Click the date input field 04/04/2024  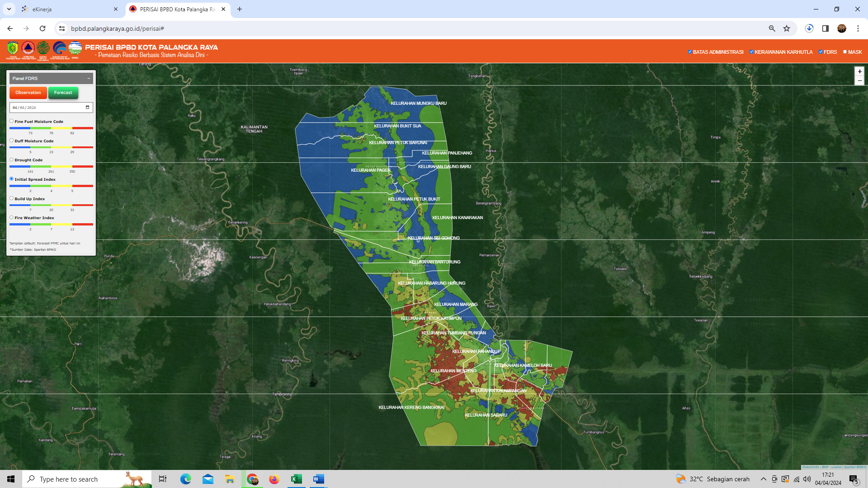[x=51, y=108]
